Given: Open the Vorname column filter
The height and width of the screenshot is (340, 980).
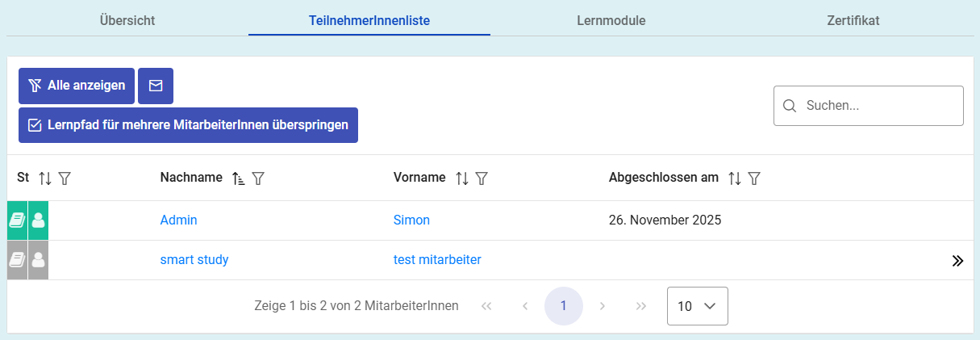Looking at the screenshot, I should pyautogui.click(x=481, y=178).
